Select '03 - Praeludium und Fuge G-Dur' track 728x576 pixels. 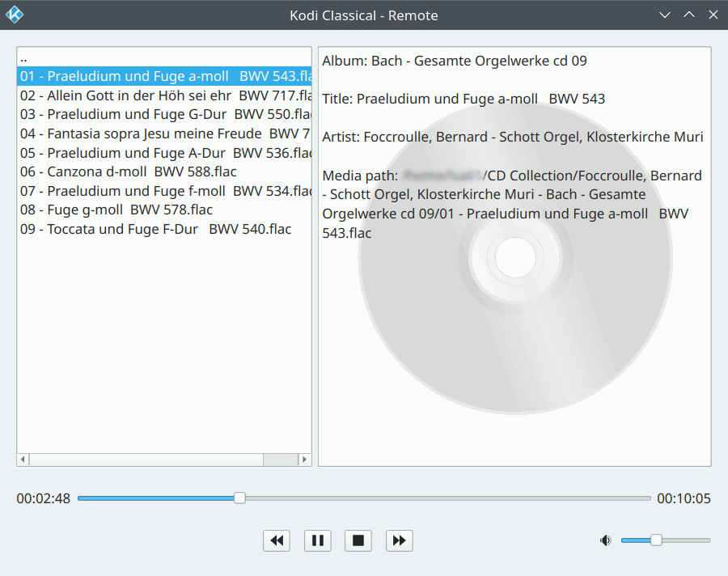tap(164, 114)
